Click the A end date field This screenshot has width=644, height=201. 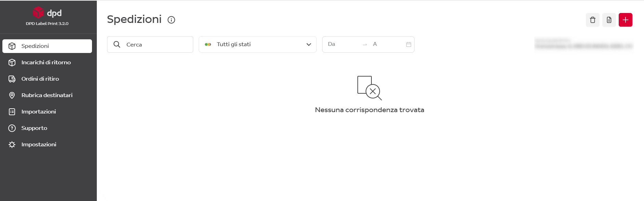pyautogui.click(x=386, y=44)
